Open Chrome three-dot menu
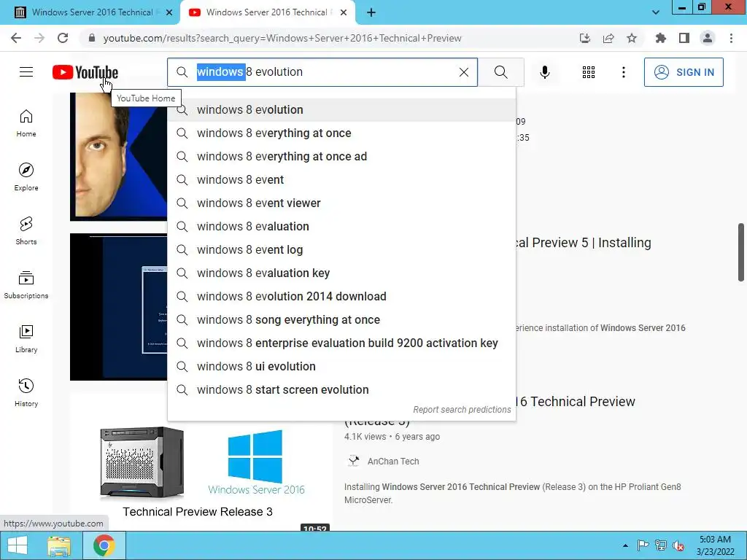Screen dimensions: 747x560 [731, 38]
